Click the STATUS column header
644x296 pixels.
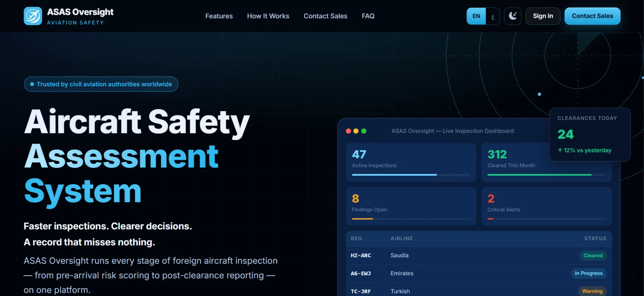595,239
